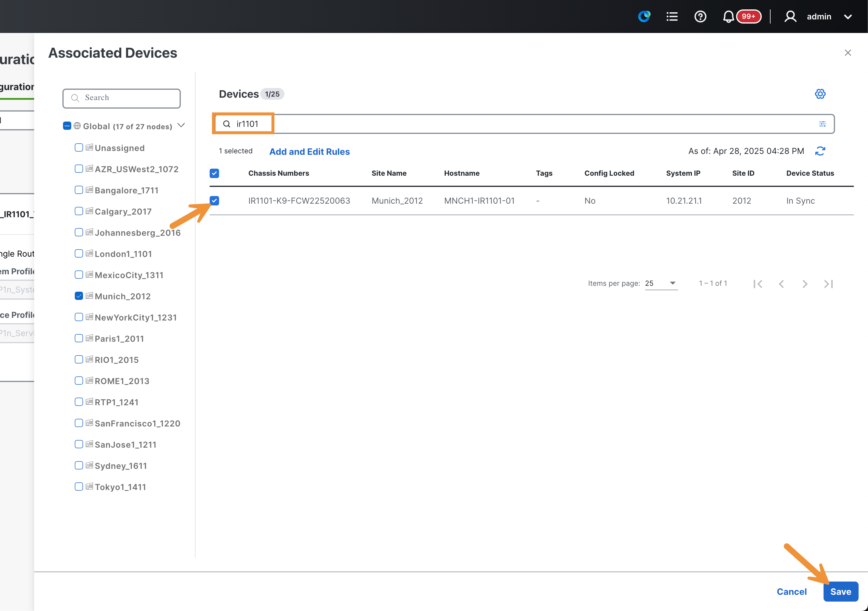The image size is (868, 611).
Task: Sort by Hostname column header
Action: 462,173
